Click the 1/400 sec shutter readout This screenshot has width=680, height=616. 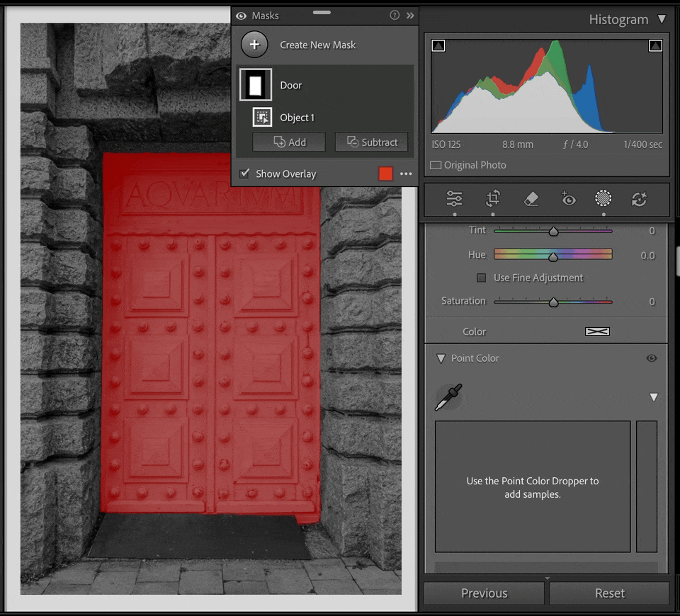click(642, 144)
